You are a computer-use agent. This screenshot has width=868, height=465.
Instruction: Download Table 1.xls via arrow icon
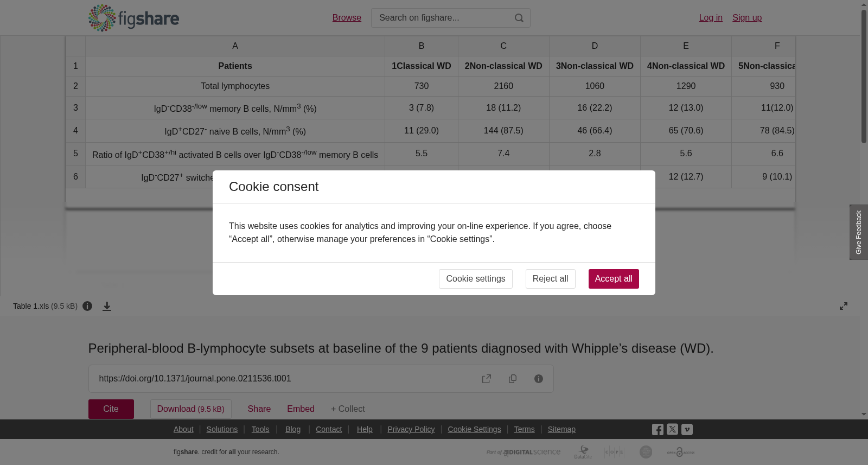click(107, 306)
